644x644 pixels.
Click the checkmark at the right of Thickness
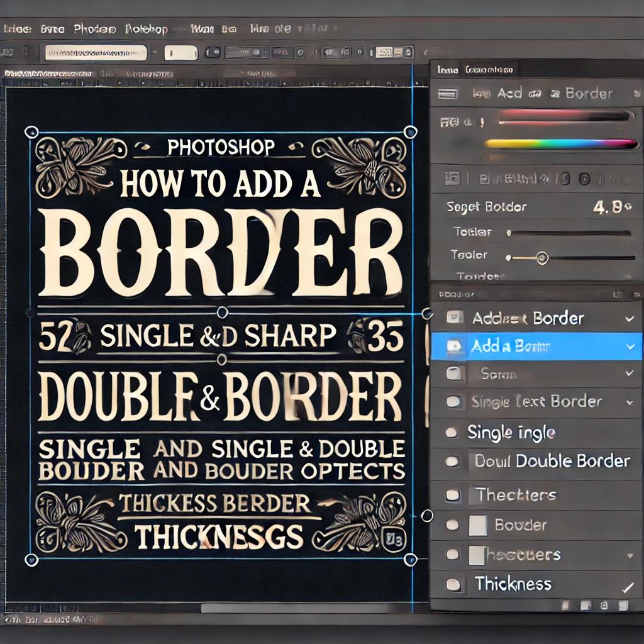(628, 588)
